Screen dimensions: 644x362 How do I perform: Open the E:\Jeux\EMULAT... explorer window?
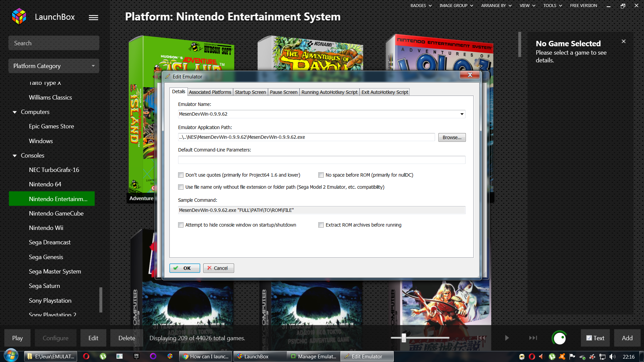point(51,356)
